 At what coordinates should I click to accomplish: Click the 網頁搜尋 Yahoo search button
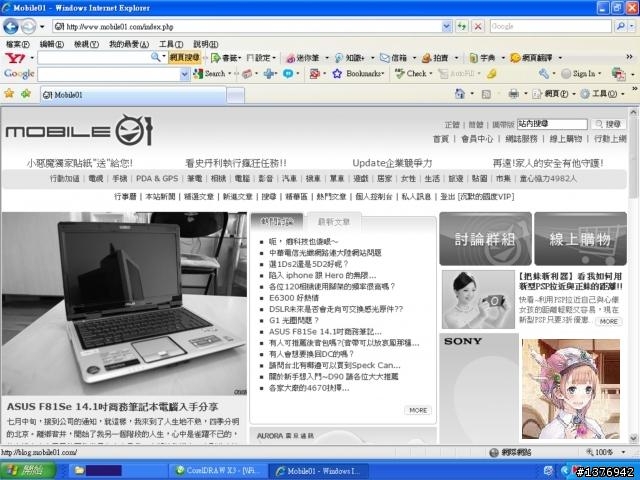(x=184, y=58)
